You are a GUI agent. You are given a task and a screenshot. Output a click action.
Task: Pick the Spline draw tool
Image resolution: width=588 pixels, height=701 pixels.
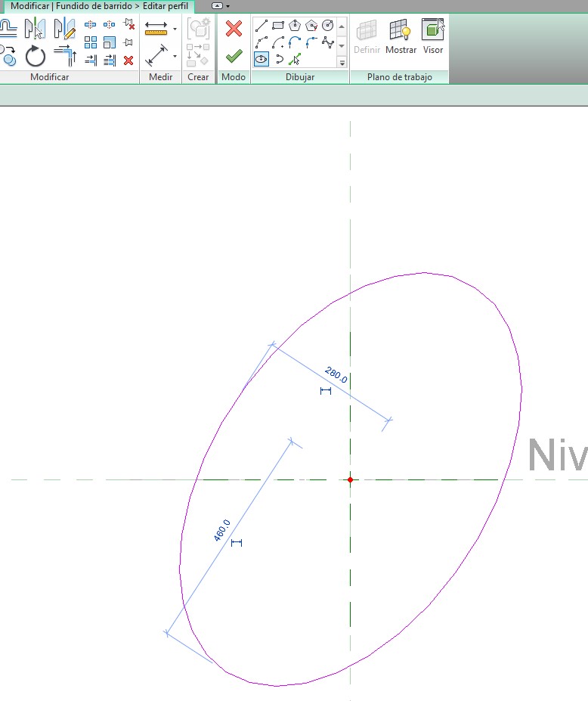point(328,42)
